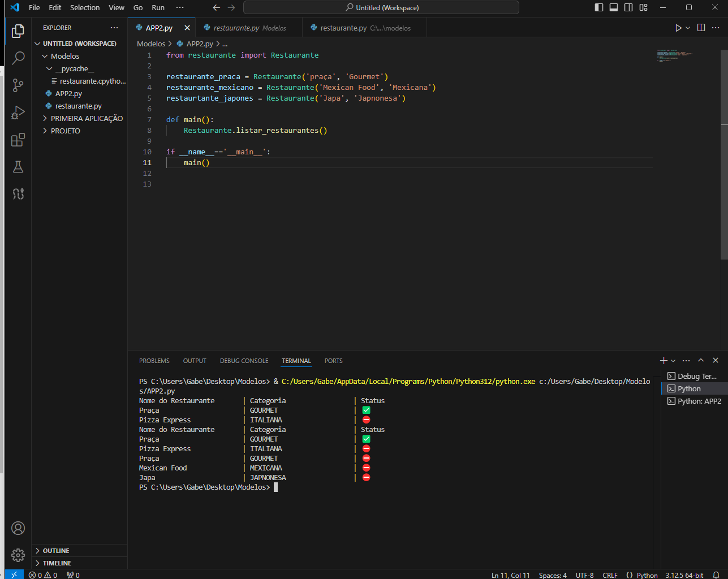Open editor More Actions ellipsis
This screenshot has height=579, width=728.
(716, 28)
